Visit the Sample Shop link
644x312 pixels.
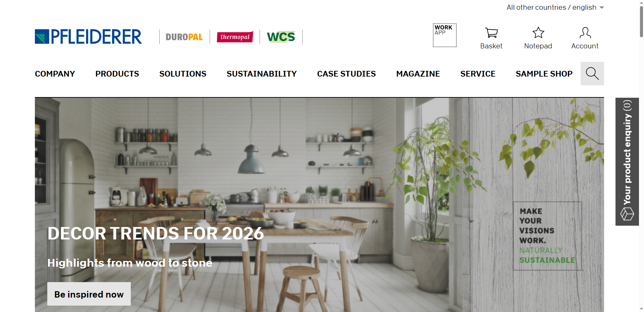(544, 74)
